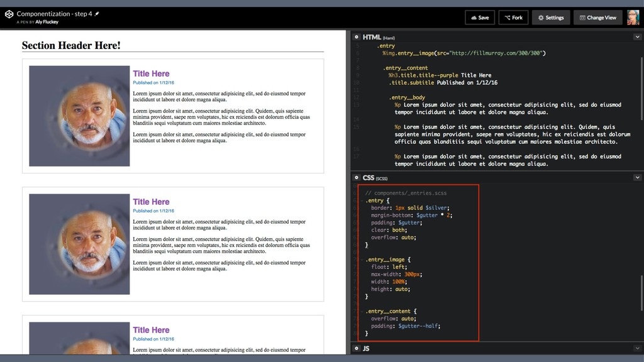
Task: Place cursor on width: 100% line
Action: point(389,282)
